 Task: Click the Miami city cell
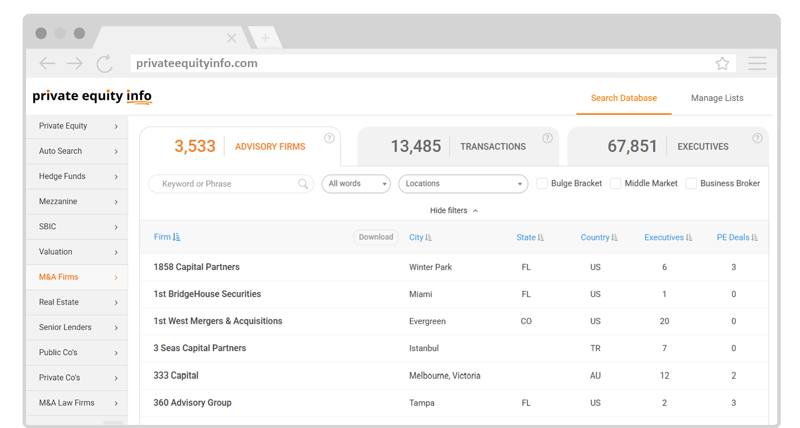[x=420, y=294]
